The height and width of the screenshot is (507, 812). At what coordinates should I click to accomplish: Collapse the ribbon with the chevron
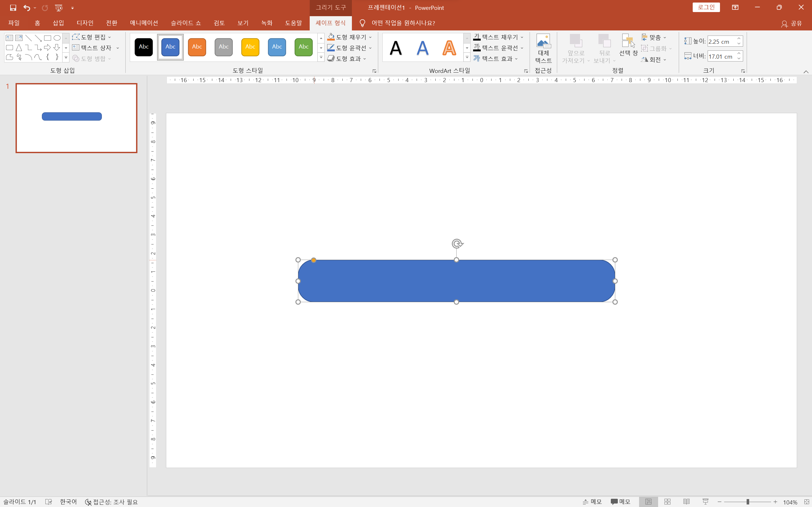click(x=806, y=72)
